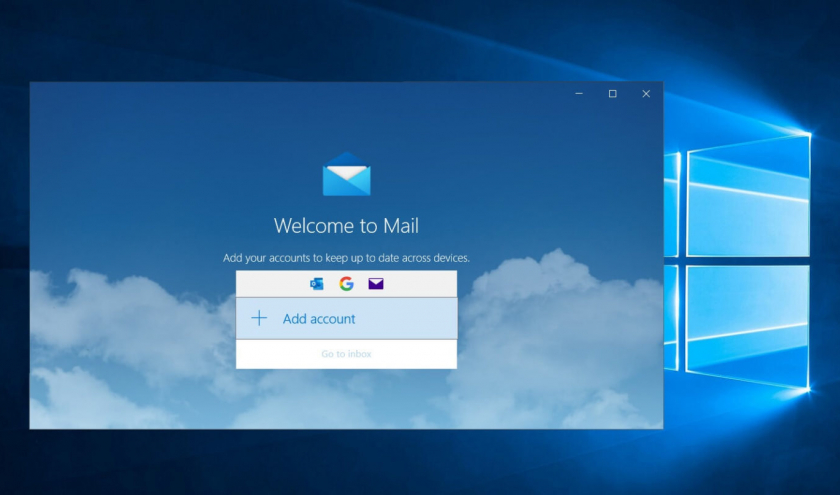Click the plus icon beside Add account
Image resolution: width=840 pixels, height=495 pixels.
coord(259,318)
